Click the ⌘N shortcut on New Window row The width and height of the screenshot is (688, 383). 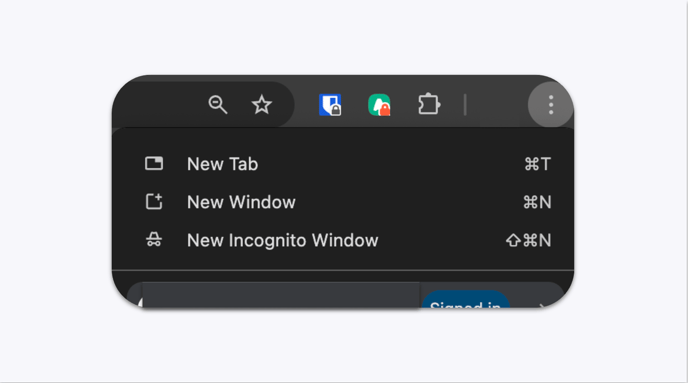537,202
